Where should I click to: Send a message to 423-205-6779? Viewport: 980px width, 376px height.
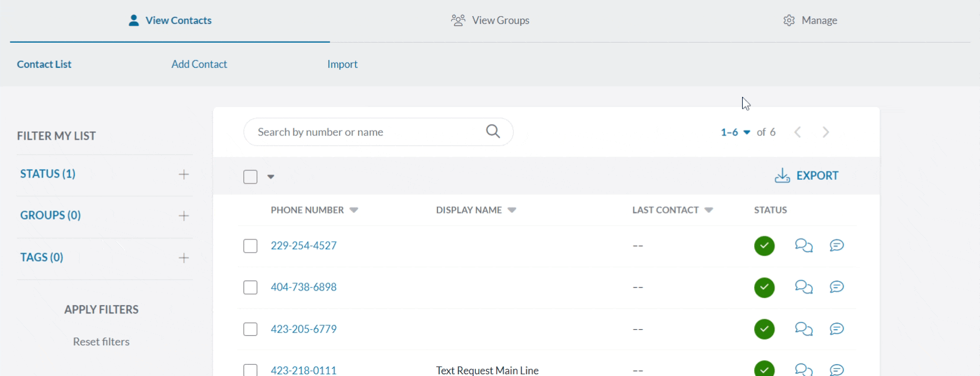pyautogui.click(x=836, y=329)
